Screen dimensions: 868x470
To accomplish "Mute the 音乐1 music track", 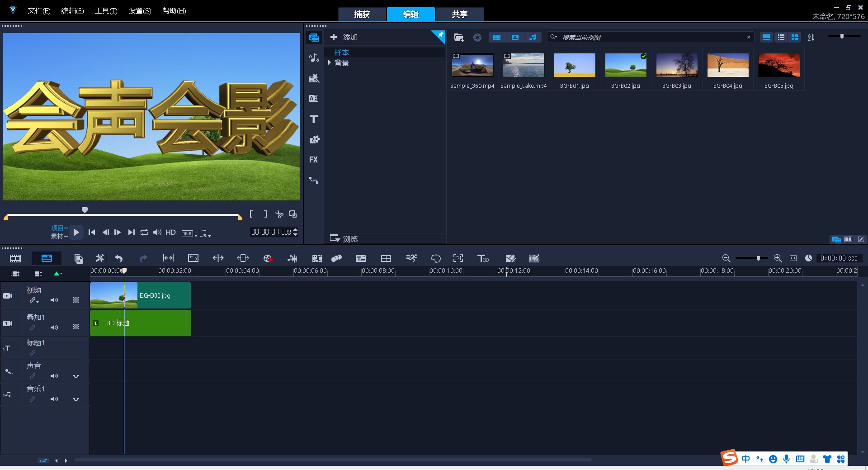I will [54, 399].
